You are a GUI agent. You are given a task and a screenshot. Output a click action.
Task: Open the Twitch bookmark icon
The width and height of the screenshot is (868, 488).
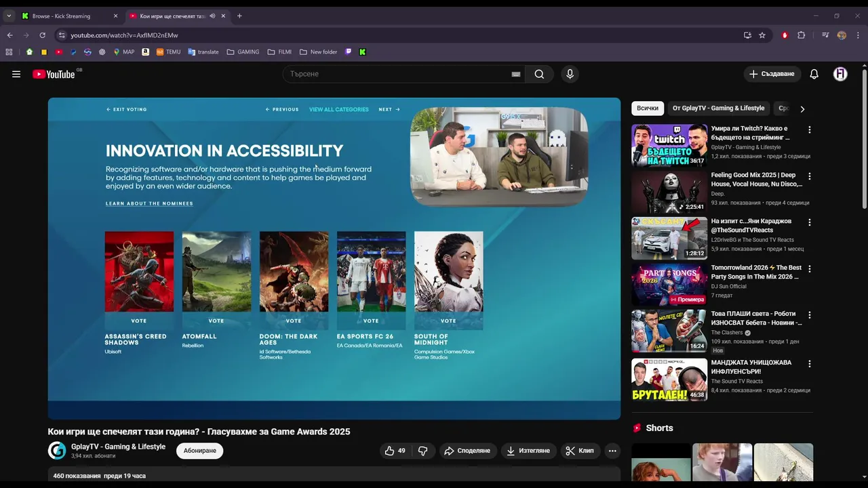349,52
